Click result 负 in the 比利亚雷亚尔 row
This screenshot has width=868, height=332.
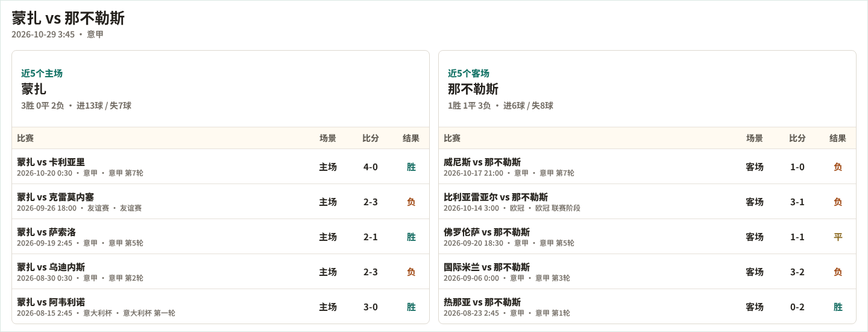(838, 202)
